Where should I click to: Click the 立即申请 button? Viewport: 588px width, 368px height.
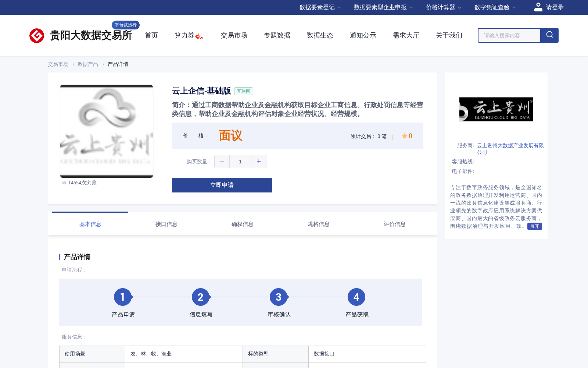[x=222, y=185]
